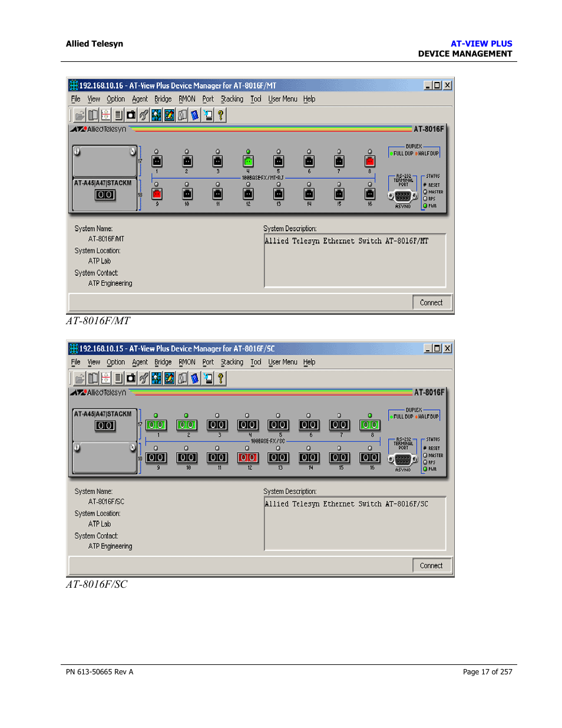The width and height of the screenshot is (562, 728).
Task: Select green port 2 on the AT-8016F/SC switch
Action: [187, 425]
